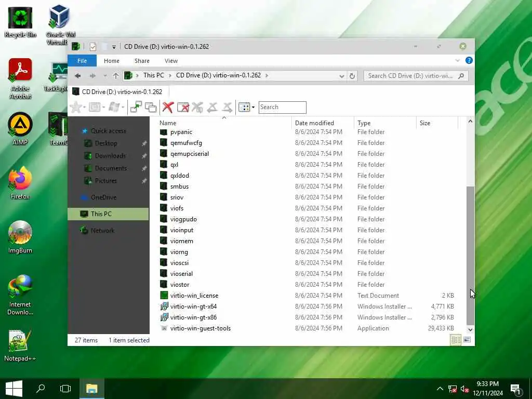This screenshot has height=399, width=532.
Task: Open the Oracle VM VirtualBox desktop icon
Action: click(x=60, y=24)
